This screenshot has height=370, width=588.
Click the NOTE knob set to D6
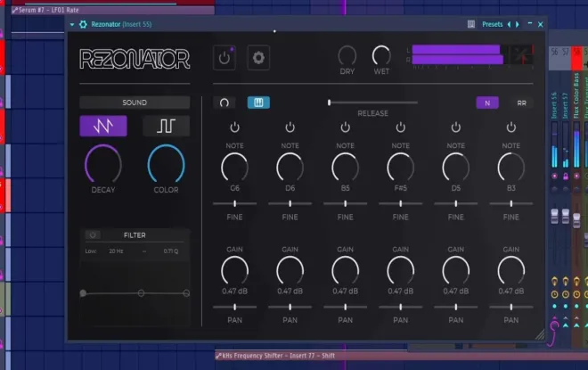[x=290, y=167]
